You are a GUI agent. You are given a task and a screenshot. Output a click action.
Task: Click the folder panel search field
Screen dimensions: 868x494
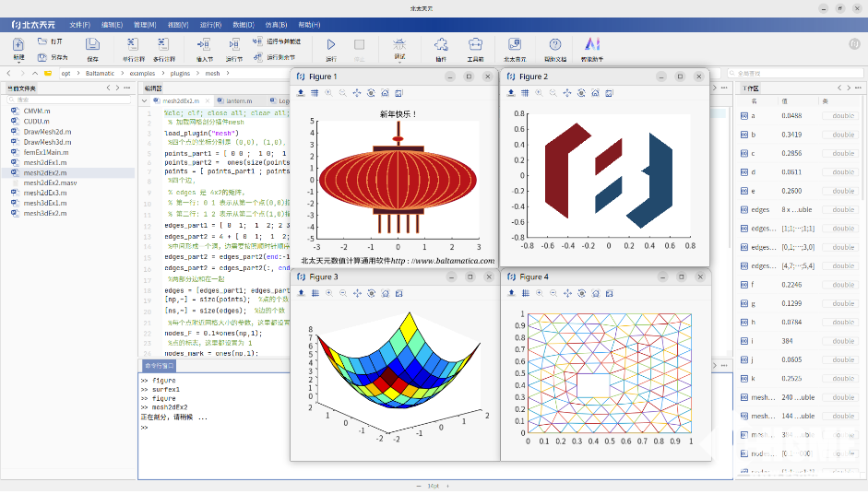(69, 100)
